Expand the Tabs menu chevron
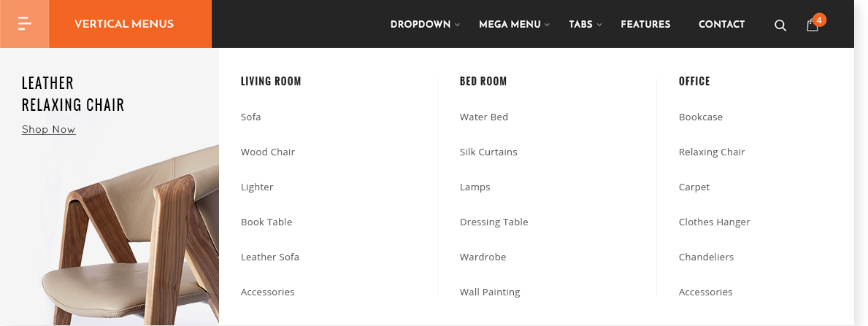868x326 pixels. point(599,25)
